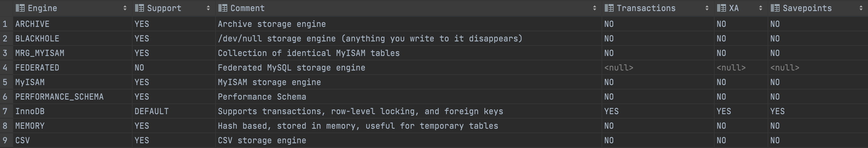Click the XA column table icon
The image size is (868, 148).
pyautogui.click(x=722, y=8)
